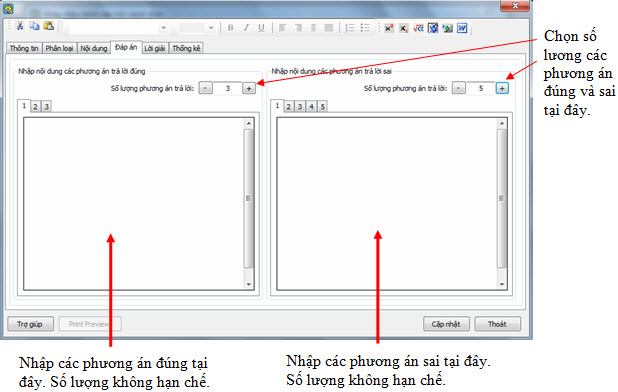
Task: Click the correct answers count field
Action: 227,88
